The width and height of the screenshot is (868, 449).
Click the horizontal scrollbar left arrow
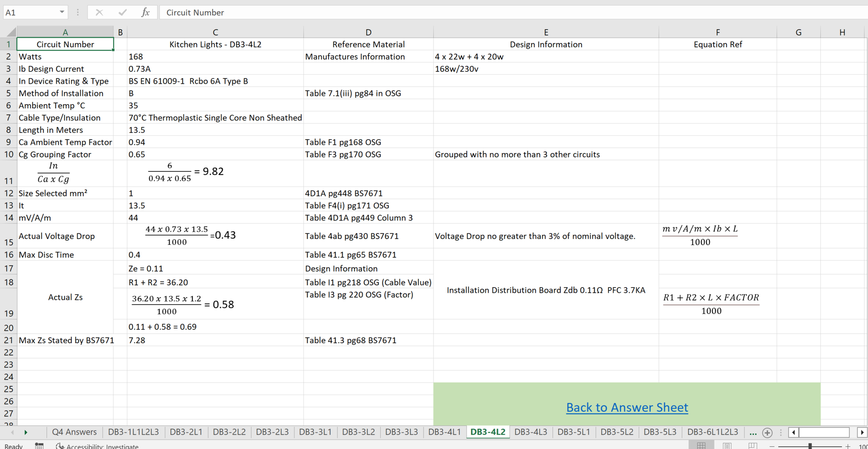click(x=794, y=432)
